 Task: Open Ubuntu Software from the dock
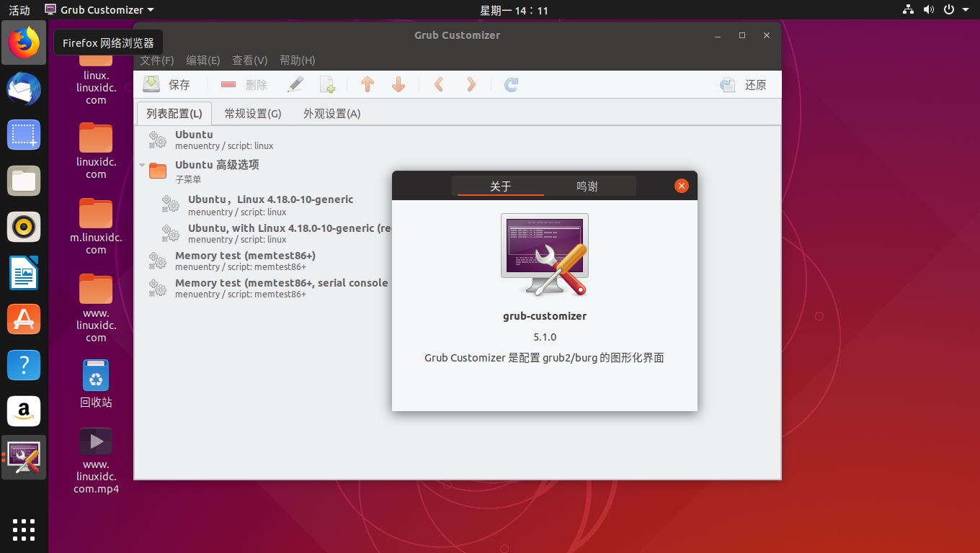click(x=24, y=319)
